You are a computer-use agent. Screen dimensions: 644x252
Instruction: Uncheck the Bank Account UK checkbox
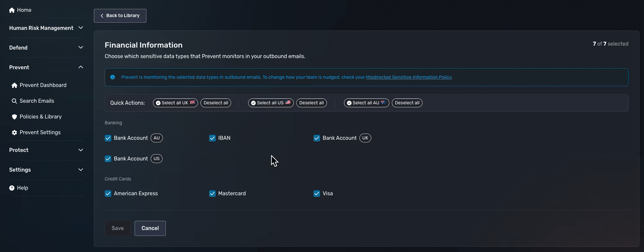(x=317, y=138)
